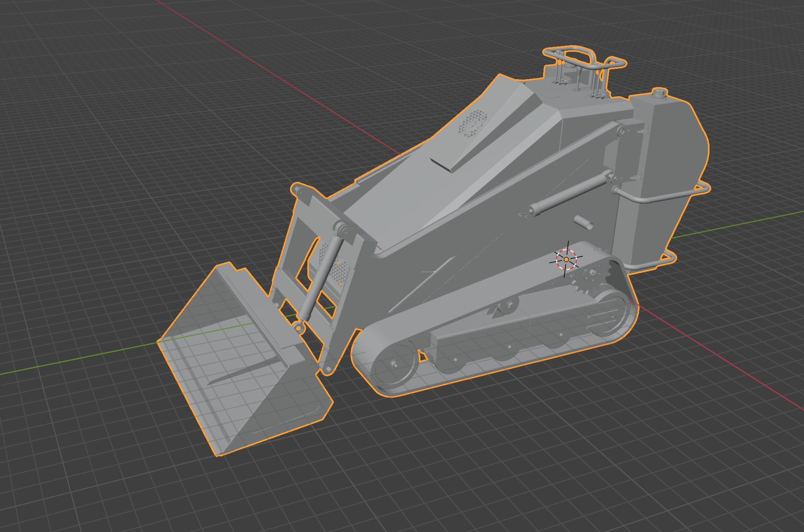Select the front tilt hydraulic cylinder
The image size is (804, 532).
point(322,276)
